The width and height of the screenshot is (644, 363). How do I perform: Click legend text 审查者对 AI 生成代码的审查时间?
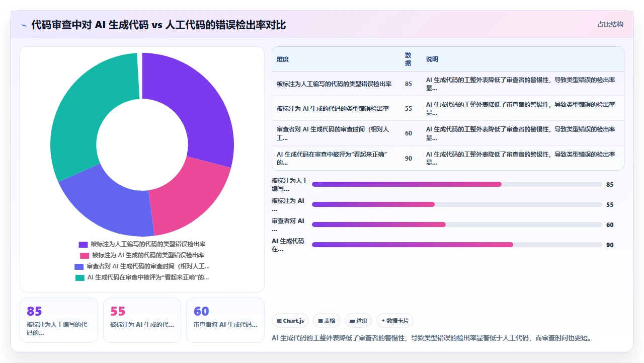point(148,266)
